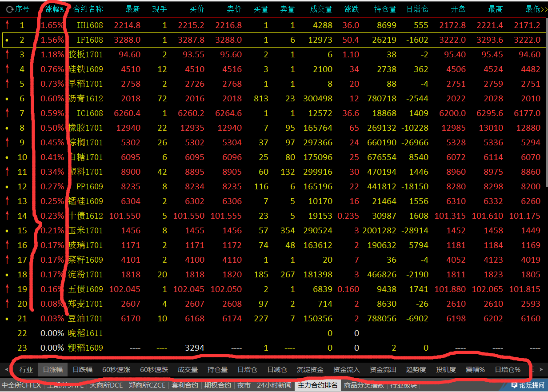This screenshot has width=548, height=392.
Task: Open the 夜市 section
Action: click(x=244, y=386)
